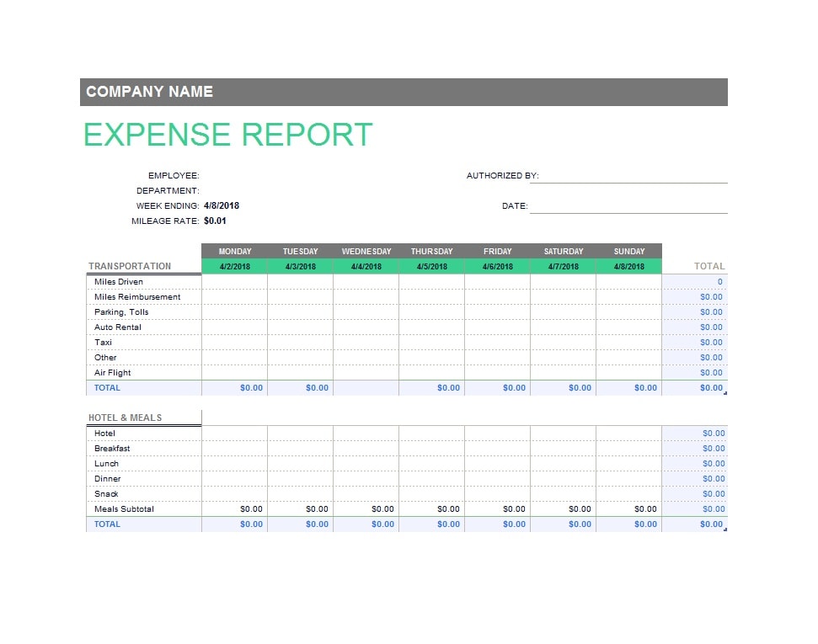Image resolution: width=818 pixels, height=644 pixels.
Task: Click the Miles Driven total value 0
Action: click(x=720, y=281)
